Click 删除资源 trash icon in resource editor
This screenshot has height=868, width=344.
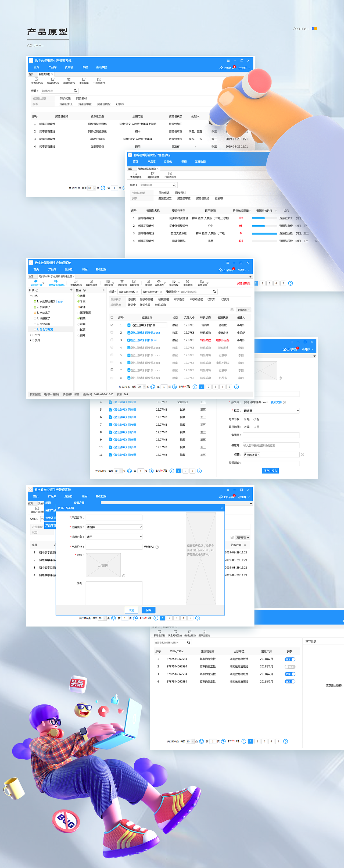(x=122, y=281)
